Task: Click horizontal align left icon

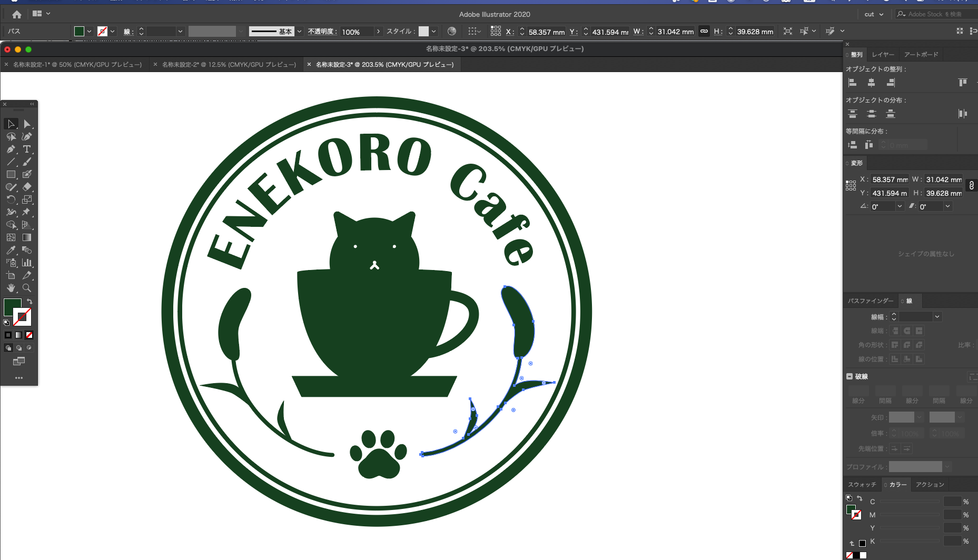Action: [853, 83]
